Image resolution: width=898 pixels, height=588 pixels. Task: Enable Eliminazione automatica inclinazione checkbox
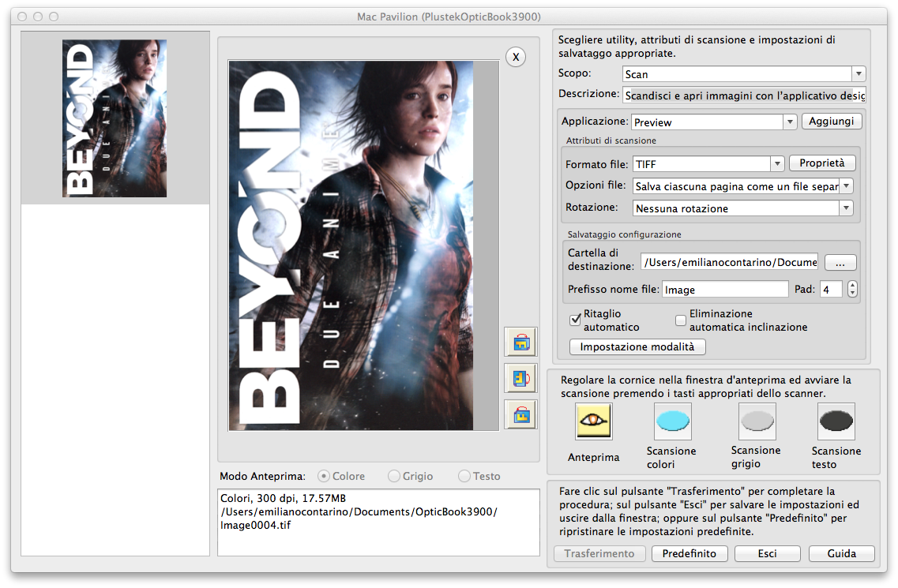(680, 320)
